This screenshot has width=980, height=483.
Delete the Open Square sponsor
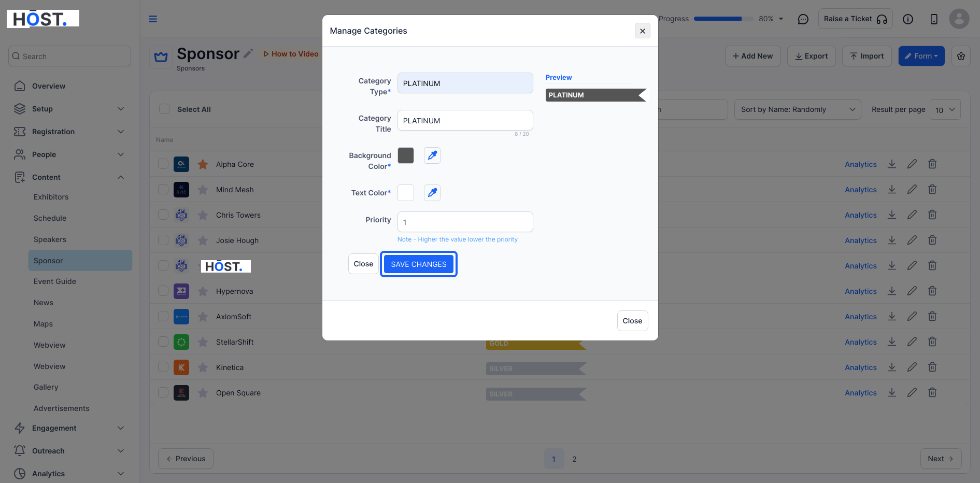coord(932,393)
